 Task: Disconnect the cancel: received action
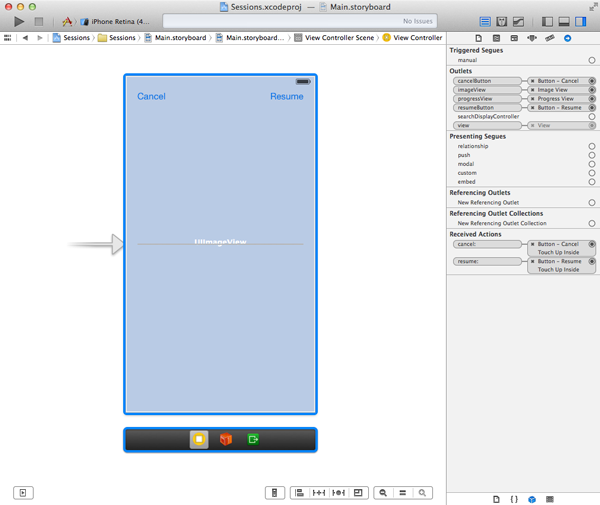click(x=532, y=244)
